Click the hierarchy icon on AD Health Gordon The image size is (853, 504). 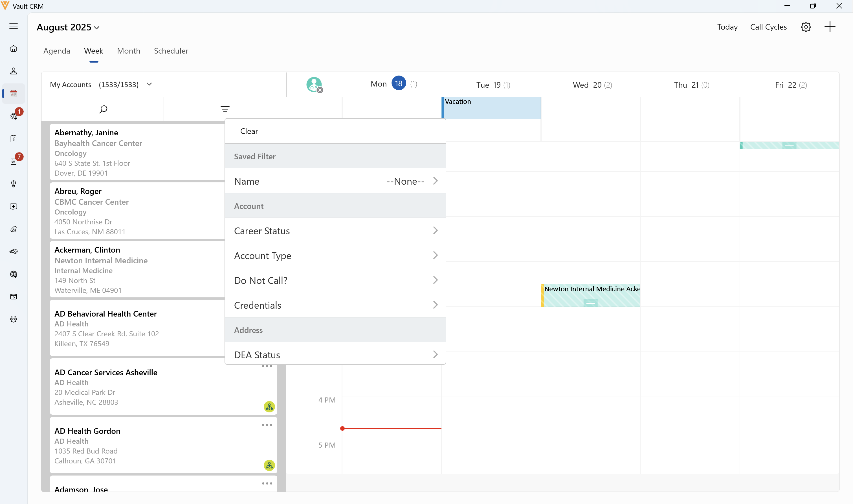[x=269, y=465]
